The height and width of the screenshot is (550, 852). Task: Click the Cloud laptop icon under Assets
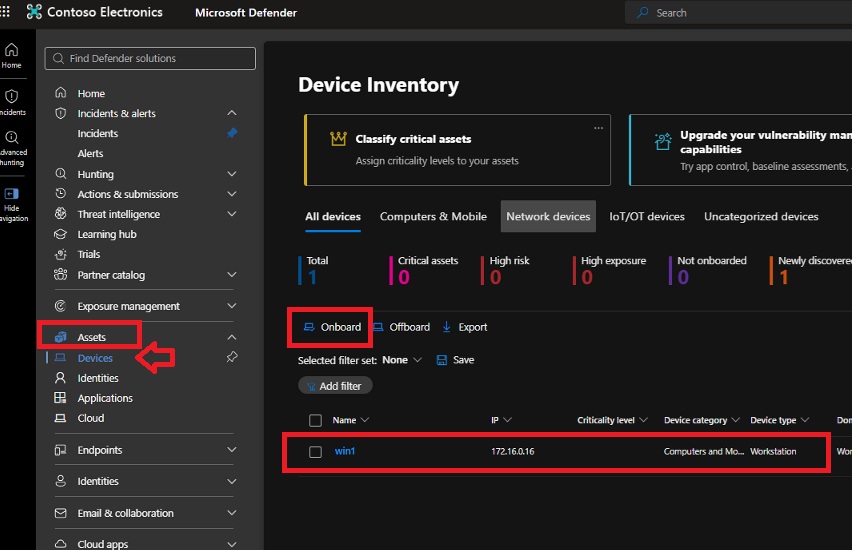(60, 418)
